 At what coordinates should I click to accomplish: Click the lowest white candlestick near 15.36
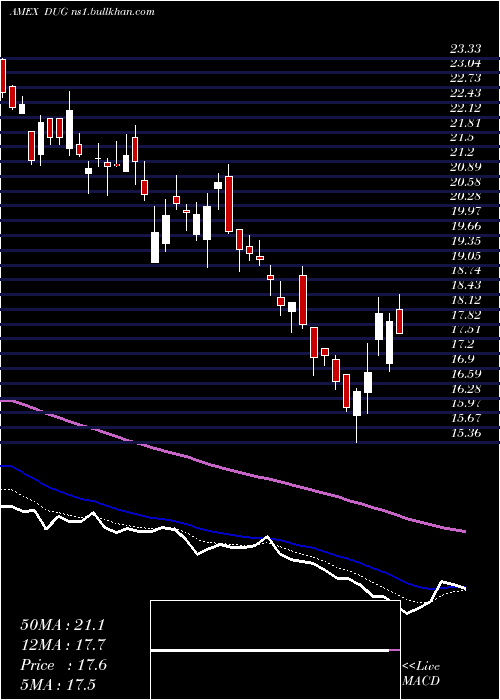tap(357, 404)
